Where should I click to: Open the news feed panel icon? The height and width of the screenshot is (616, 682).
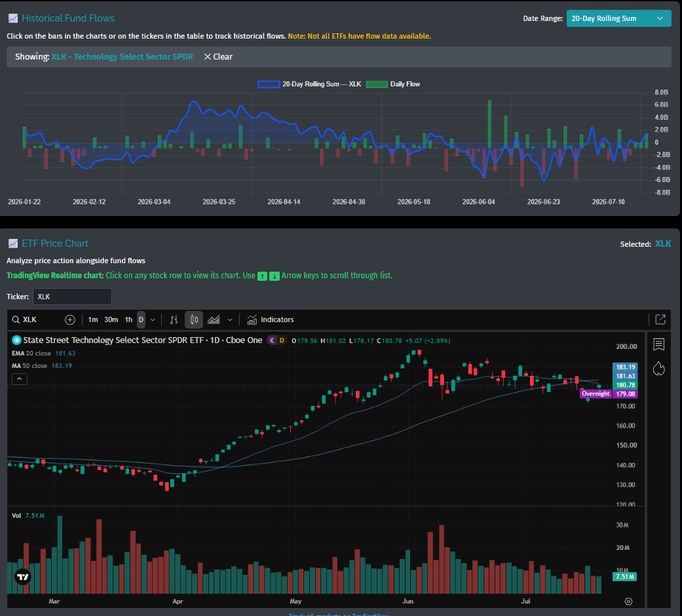click(659, 345)
